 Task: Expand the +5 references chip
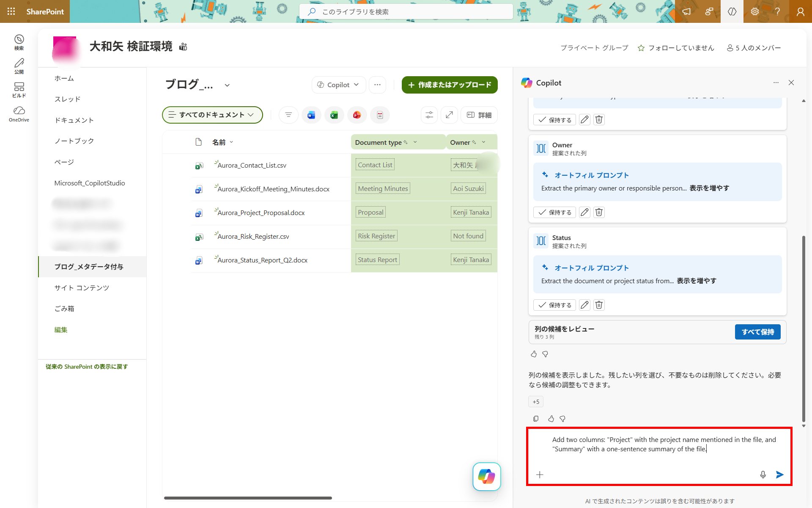(536, 402)
